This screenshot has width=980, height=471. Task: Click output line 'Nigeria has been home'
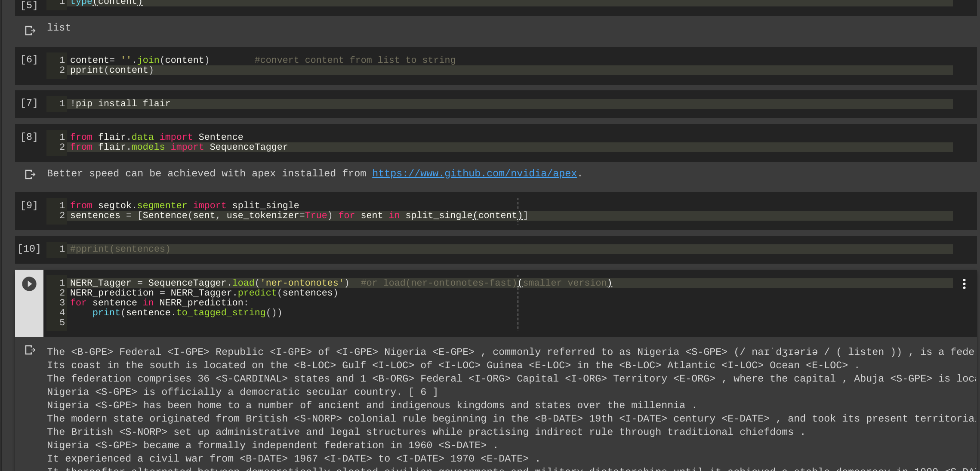click(372, 405)
